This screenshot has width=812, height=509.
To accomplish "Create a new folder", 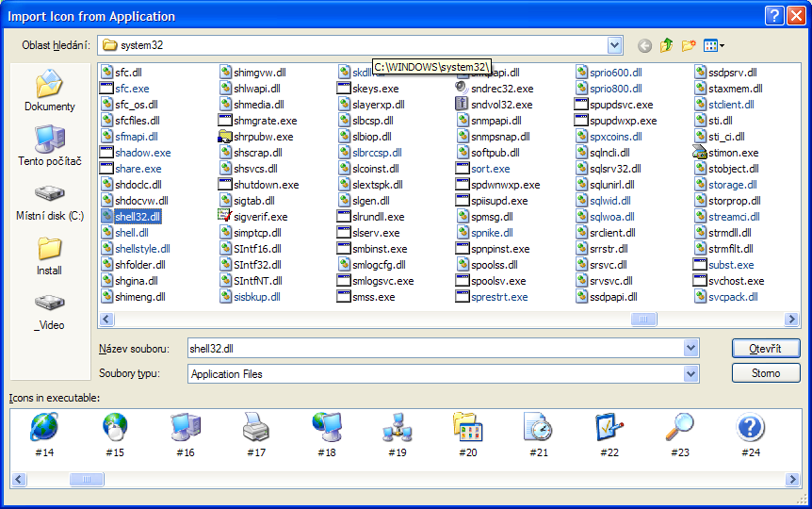I will (689, 45).
